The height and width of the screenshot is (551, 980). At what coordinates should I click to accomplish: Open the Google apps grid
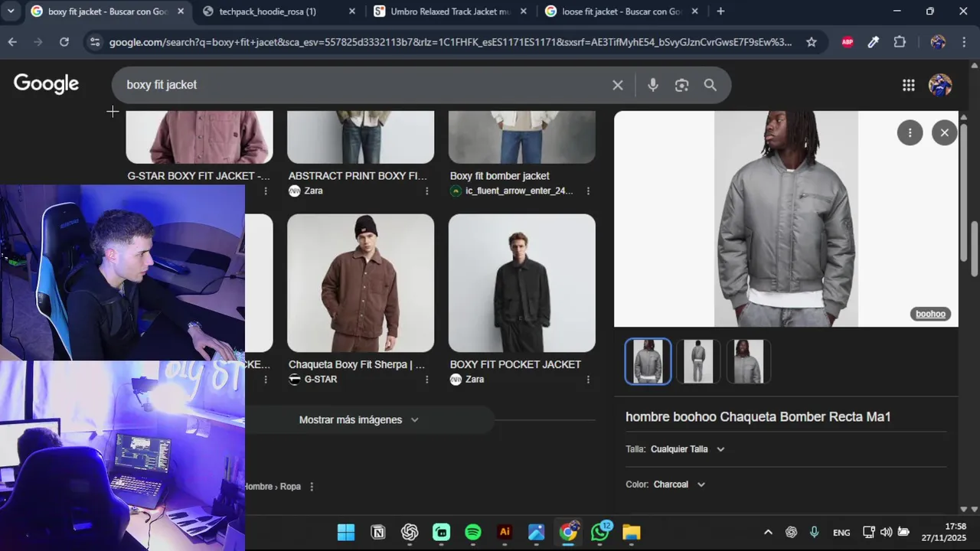coord(909,85)
